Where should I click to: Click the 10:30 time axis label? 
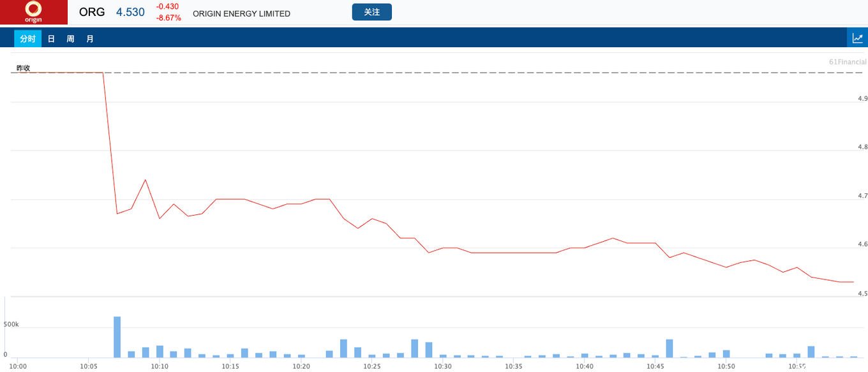coord(442,366)
